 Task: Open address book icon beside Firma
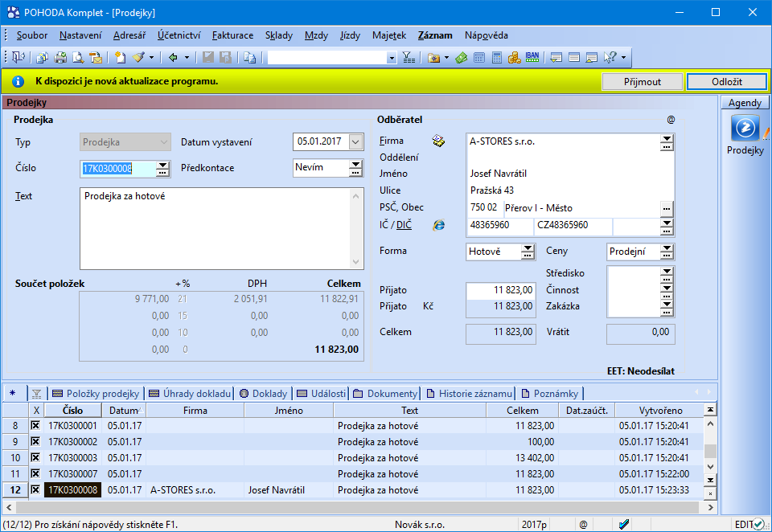pyautogui.click(x=438, y=141)
